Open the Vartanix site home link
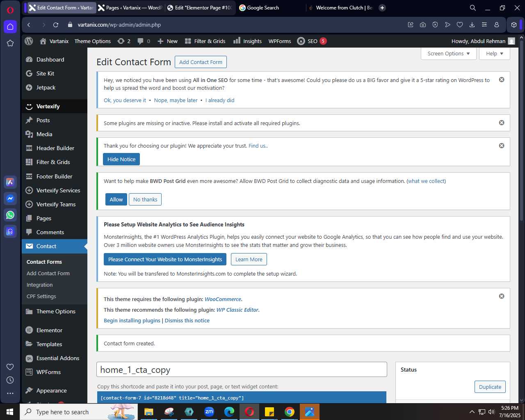 coord(54,41)
